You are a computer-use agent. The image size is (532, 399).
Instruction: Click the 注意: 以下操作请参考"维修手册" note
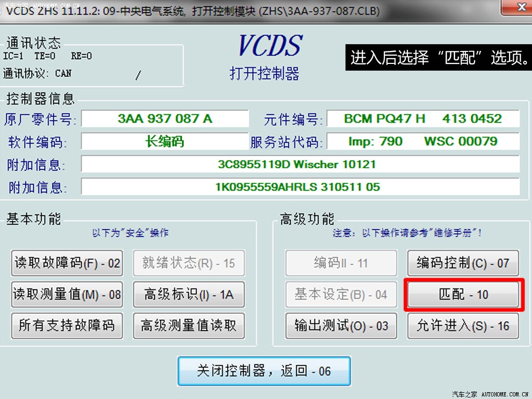[407, 233]
